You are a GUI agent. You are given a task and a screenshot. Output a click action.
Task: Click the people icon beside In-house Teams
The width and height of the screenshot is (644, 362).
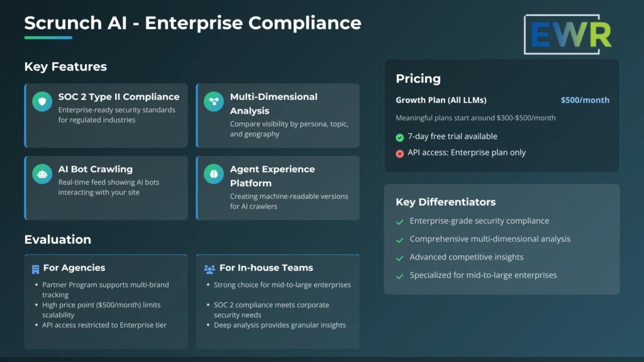209,269
